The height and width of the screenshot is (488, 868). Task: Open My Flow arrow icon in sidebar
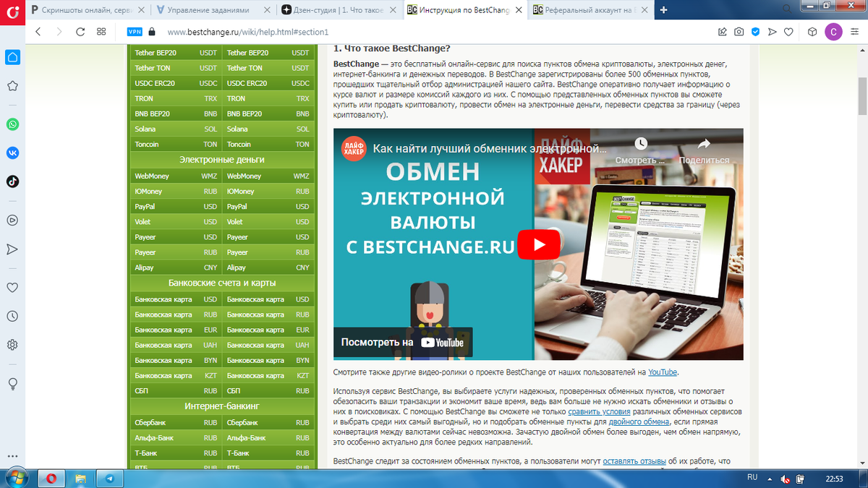click(12, 249)
